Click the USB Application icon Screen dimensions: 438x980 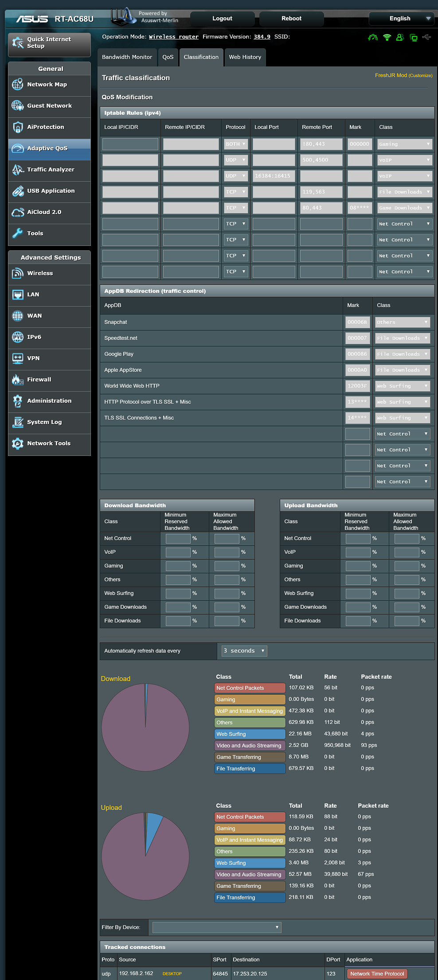[18, 191]
